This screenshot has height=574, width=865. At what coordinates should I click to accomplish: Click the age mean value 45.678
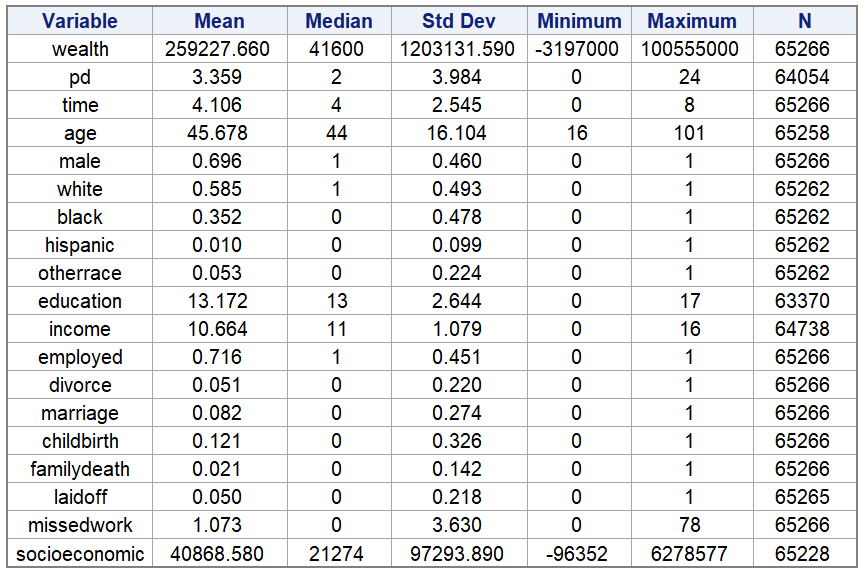coord(220,133)
